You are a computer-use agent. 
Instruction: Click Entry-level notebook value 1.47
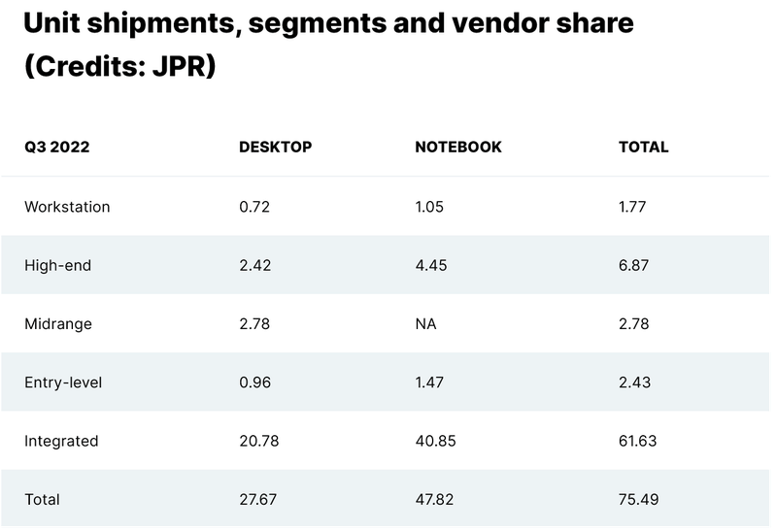pyautogui.click(x=428, y=382)
